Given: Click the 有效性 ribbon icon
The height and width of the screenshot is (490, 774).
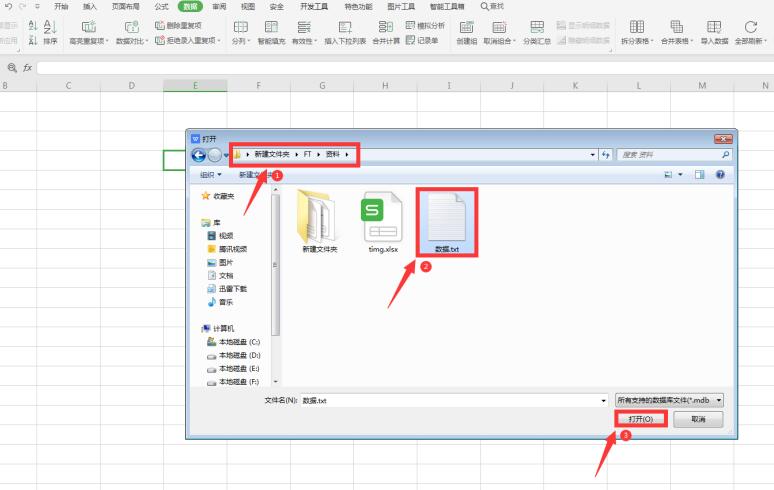Looking at the screenshot, I should pos(304,27).
